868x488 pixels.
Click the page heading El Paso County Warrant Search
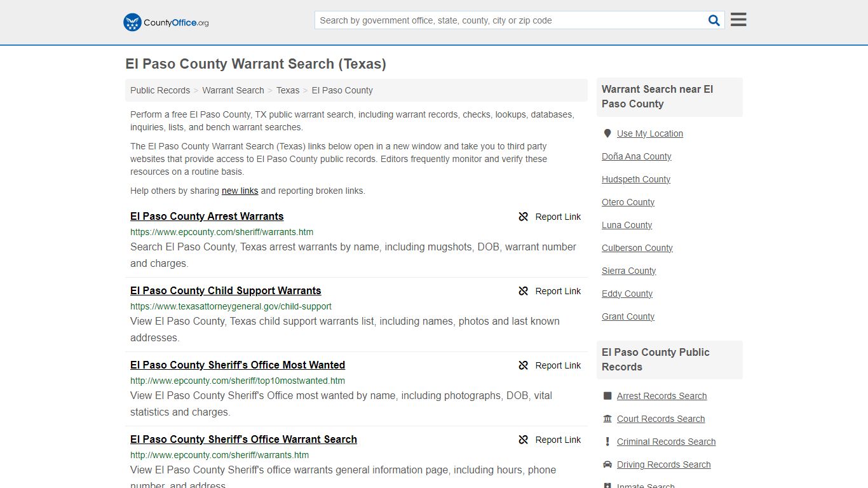coord(255,64)
